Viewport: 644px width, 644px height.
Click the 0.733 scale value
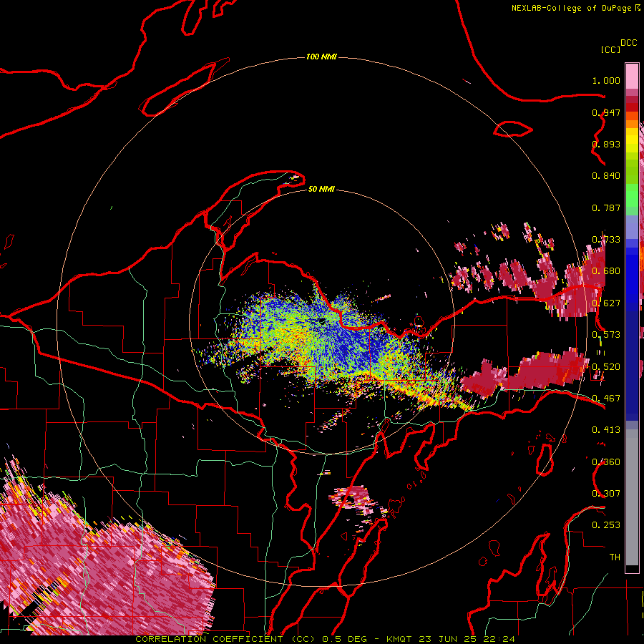[x=606, y=240]
